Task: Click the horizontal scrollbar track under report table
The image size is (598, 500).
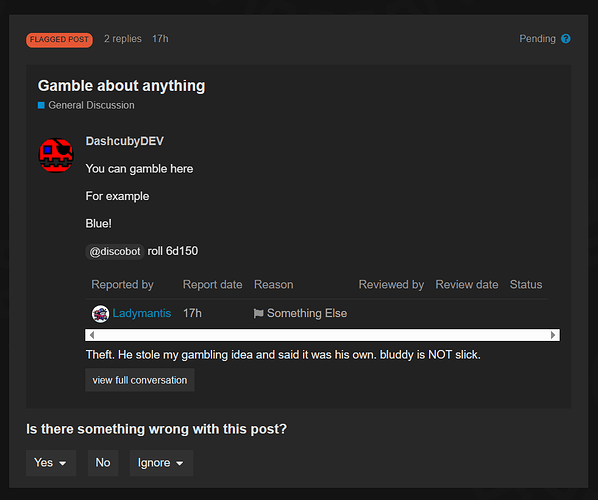Action: [x=322, y=335]
